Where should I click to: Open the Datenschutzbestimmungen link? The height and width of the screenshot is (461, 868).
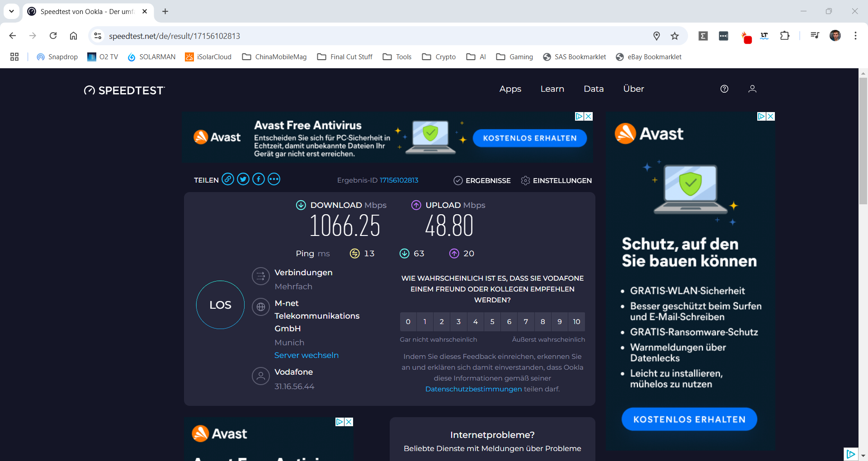473,389
